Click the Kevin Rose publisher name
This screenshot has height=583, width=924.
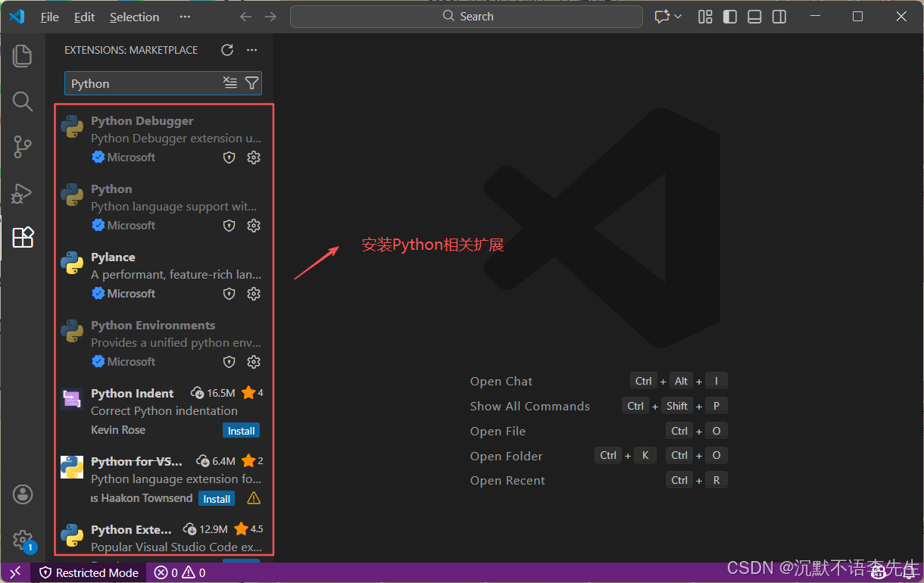click(x=118, y=430)
